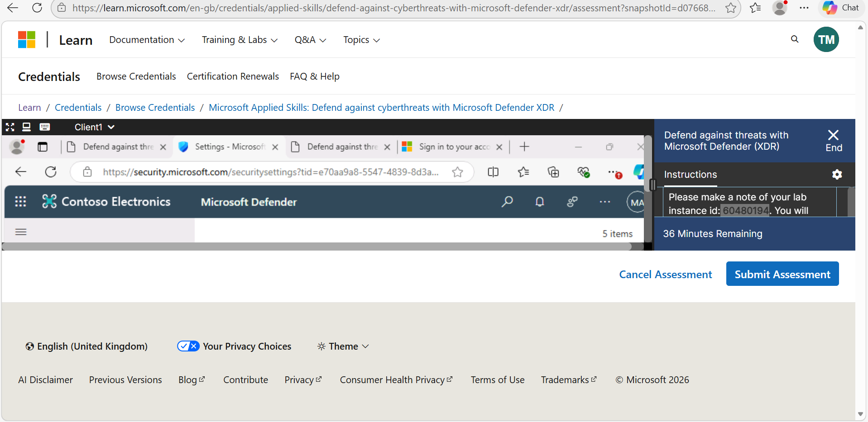
Task: Toggle Your Privacy Choices switch
Action: (x=188, y=346)
